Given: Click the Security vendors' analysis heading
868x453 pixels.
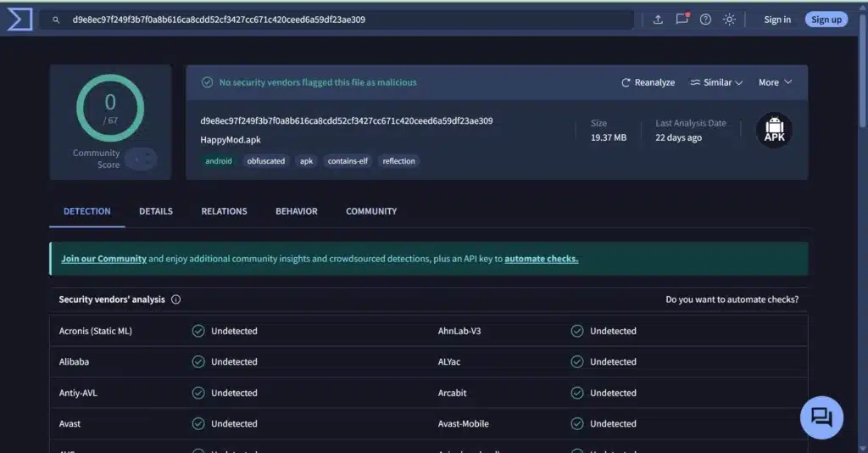Looking at the screenshot, I should click(x=112, y=299).
